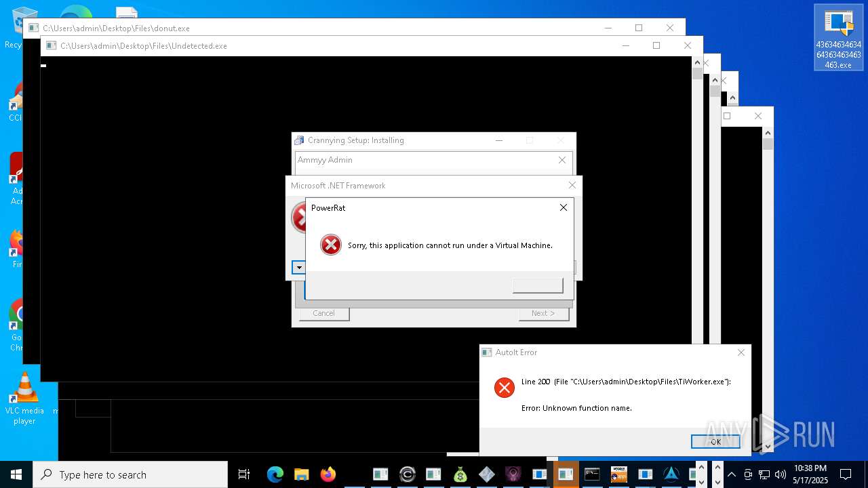Click the Meet Now tray icon
Image resolution: width=868 pixels, height=488 pixels.
tap(748, 474)
